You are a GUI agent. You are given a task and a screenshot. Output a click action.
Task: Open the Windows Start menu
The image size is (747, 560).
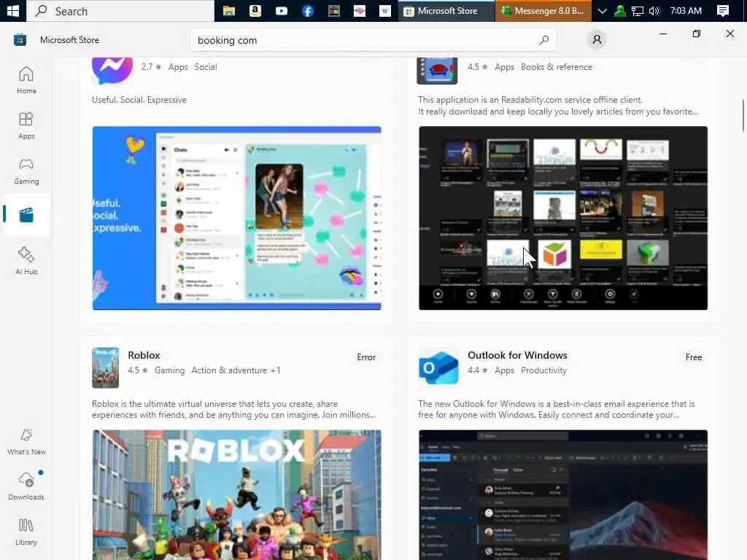pos(13,10)
